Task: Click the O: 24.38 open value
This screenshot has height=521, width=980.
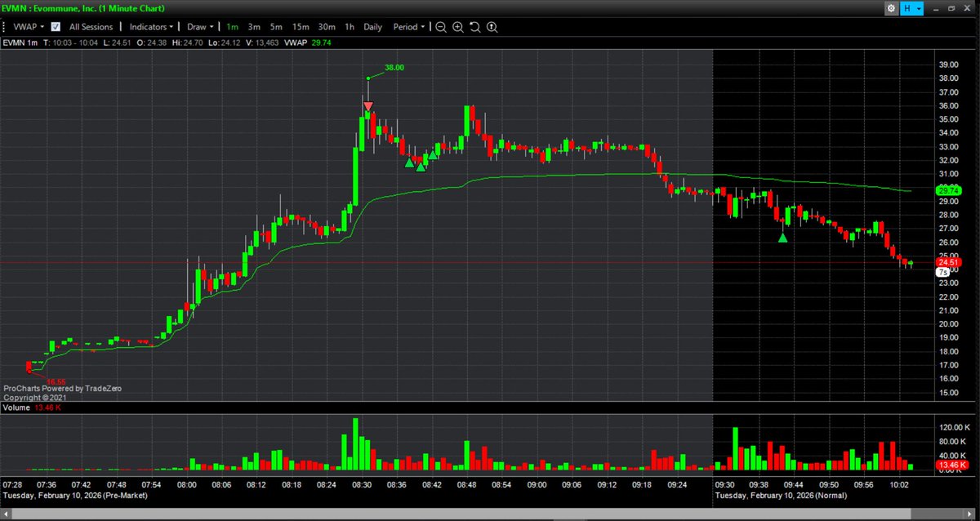Action: click(x=152, y=42)
